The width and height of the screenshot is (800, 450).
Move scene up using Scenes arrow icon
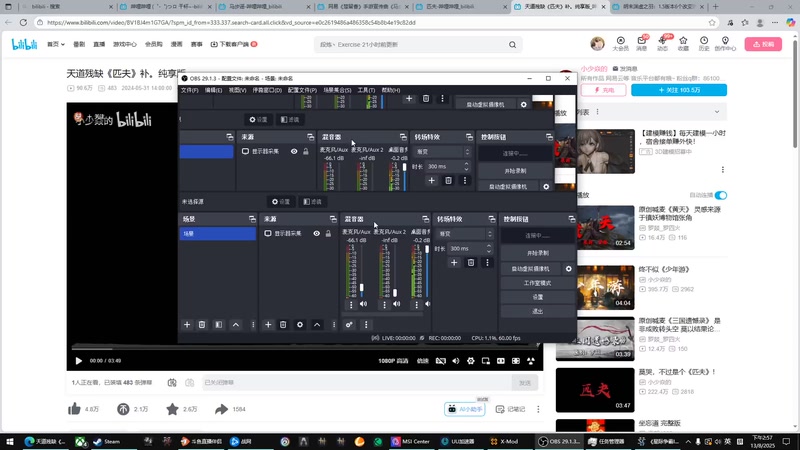point(236,324)
